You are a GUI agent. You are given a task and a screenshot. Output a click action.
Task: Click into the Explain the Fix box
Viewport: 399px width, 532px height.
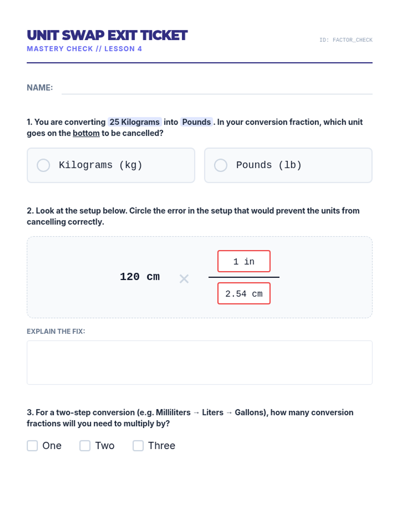pyautogui.click(x=199, y=362)
